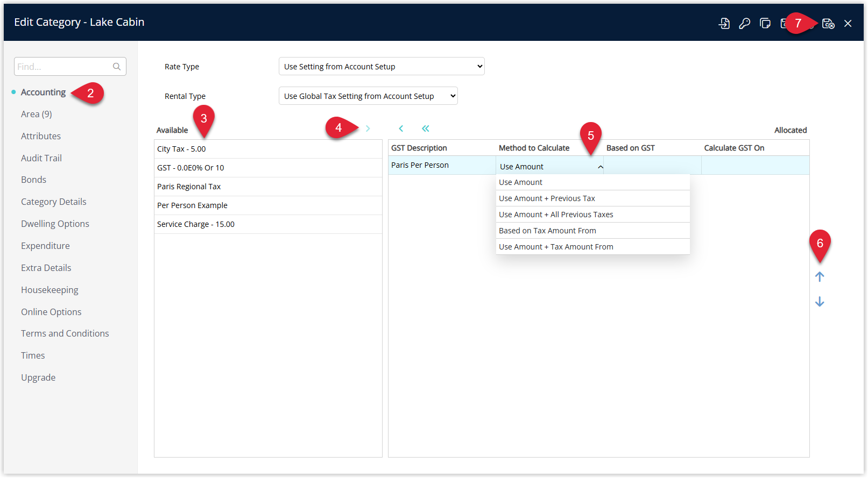Open the Rental Type dropdown
Viewport: 868px width, 478px height.
368,96
